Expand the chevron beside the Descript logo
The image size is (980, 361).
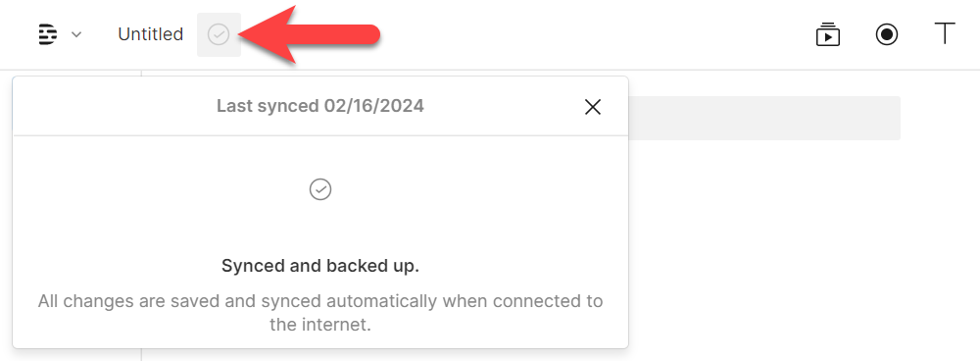76,34
